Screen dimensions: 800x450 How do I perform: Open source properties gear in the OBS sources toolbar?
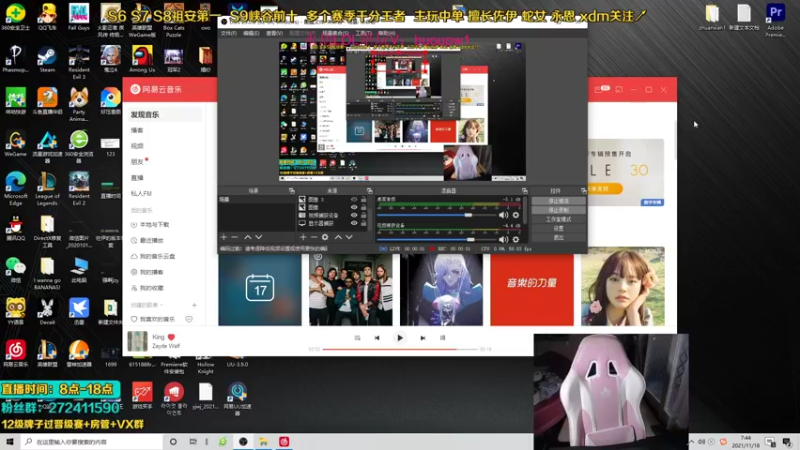[325, 237]
